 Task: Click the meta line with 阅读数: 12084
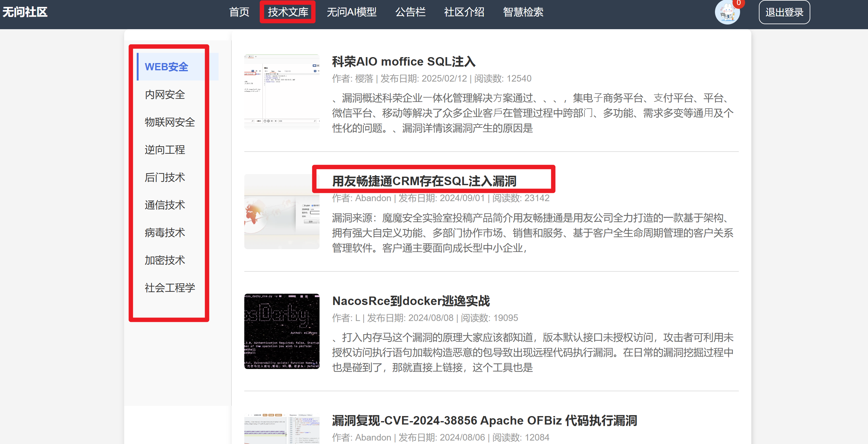tap(441, 438)
